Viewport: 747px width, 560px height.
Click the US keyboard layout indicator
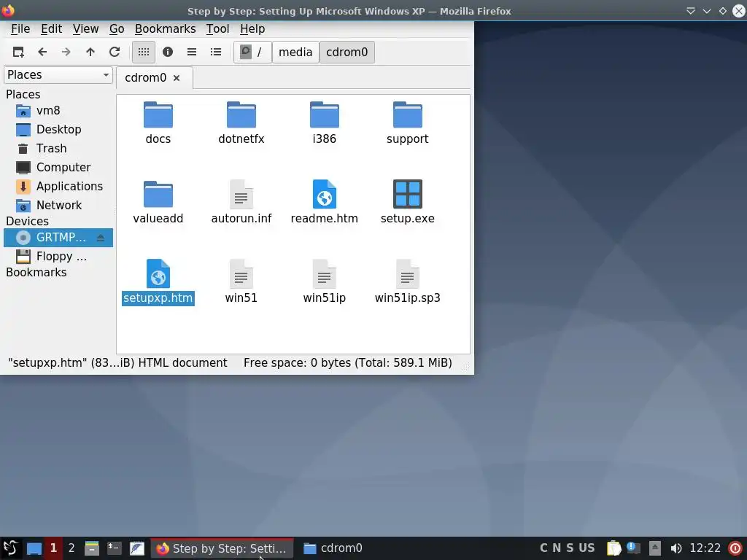click(x=587, y=548)
